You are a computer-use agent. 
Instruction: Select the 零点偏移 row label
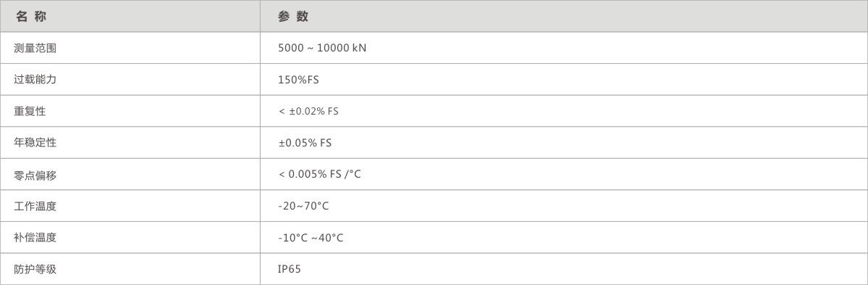point(35,175)
